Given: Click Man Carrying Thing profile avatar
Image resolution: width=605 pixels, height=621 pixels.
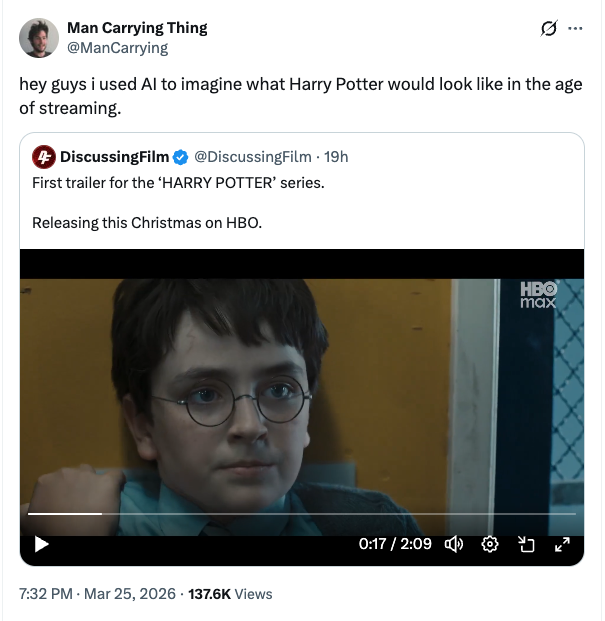Looking at the screenshot, I should (x=38, y=37).
